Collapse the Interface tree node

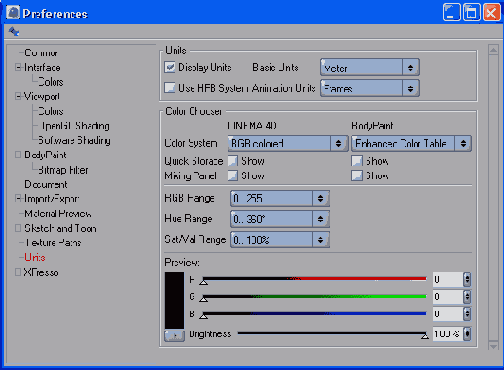click(18, 67)
